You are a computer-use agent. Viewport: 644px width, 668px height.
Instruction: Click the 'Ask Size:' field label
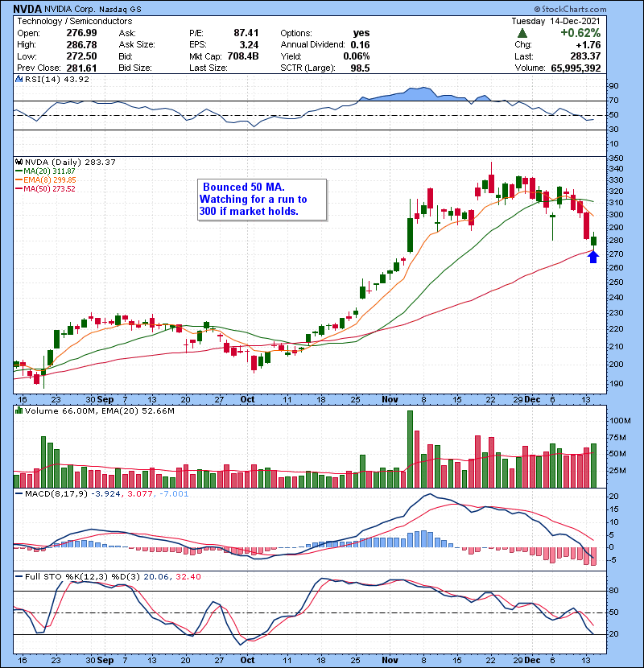(x=137, y=45)
